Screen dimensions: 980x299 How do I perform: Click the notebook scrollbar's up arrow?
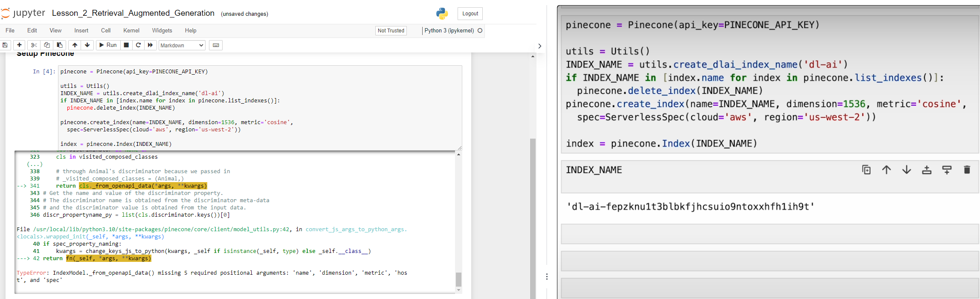coord(533,56)
